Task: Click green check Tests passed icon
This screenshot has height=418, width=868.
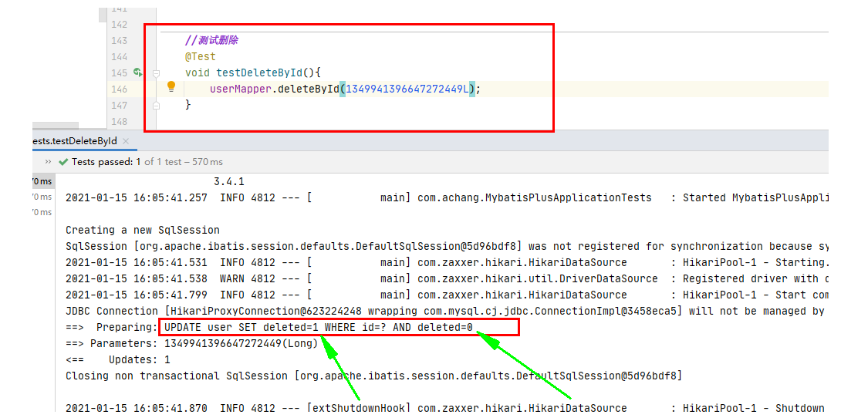Action: coord(62,162)
